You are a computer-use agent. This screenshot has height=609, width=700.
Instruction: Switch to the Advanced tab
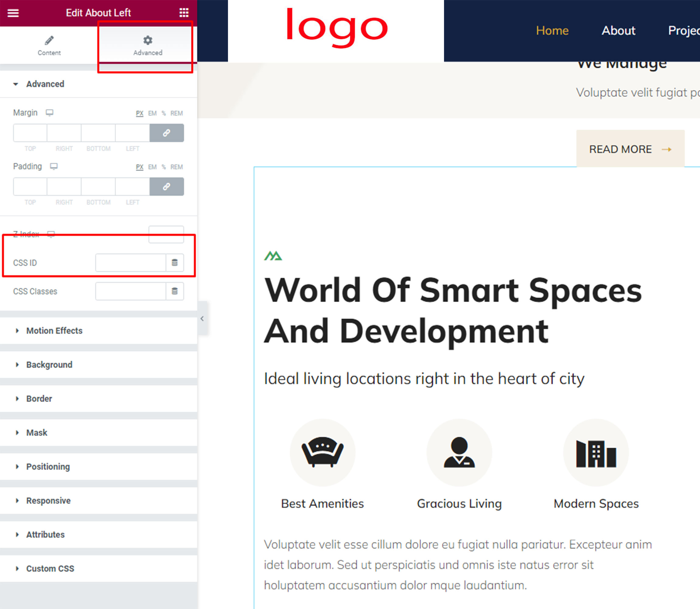pyautogui.click(x=147, y=46)
